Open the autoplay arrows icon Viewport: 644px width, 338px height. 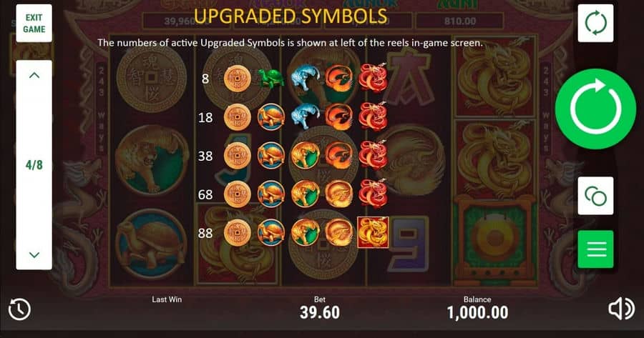click(x=595, y=23)
